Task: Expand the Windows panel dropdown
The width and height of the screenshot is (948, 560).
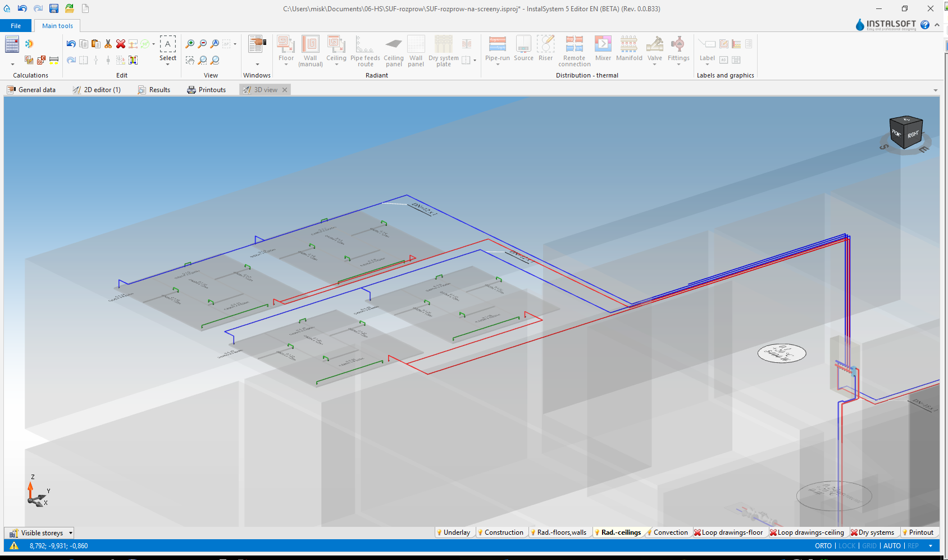Action: (x=257, y=65)
